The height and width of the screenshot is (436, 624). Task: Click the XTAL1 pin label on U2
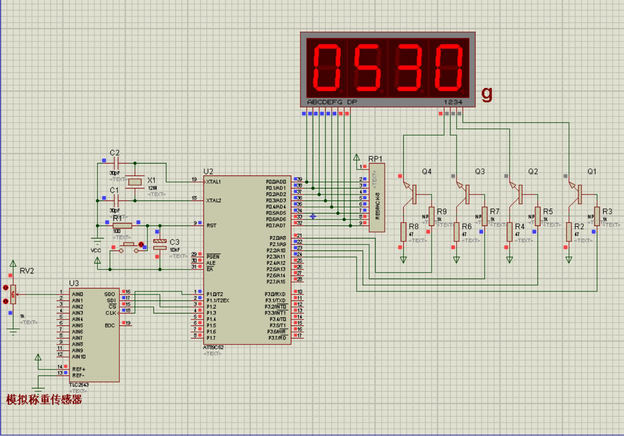[x=214, y=182]
